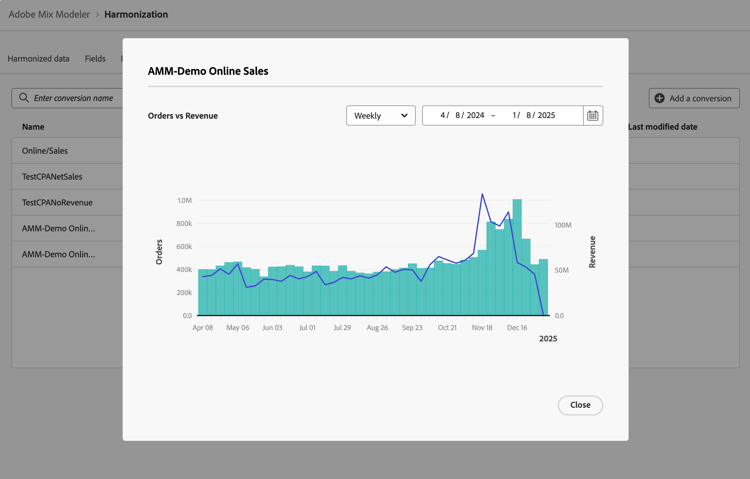
Task: Close the AMM-Demo Online Sales dialog
Action: coord(580,405)
